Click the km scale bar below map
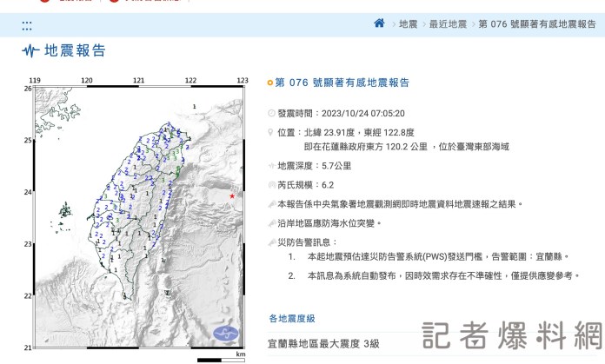Screen dimensions: 605x364 click(x=221, y=361)
